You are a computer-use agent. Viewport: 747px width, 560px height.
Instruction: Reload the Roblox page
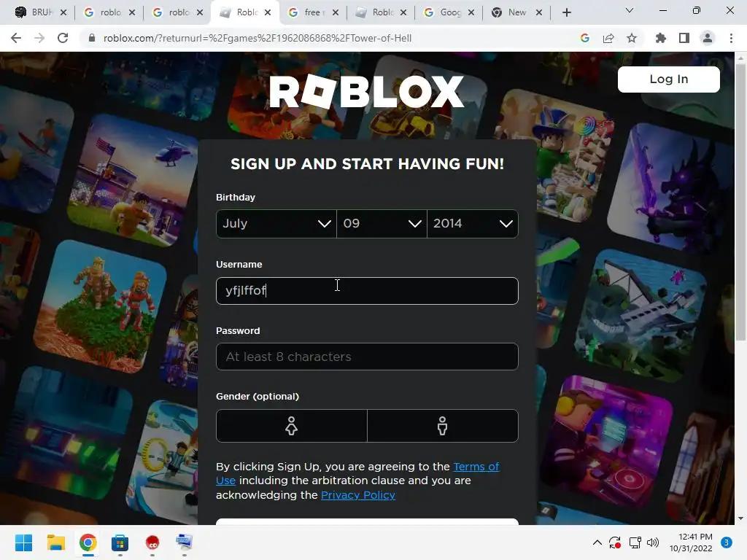point(63,38)
